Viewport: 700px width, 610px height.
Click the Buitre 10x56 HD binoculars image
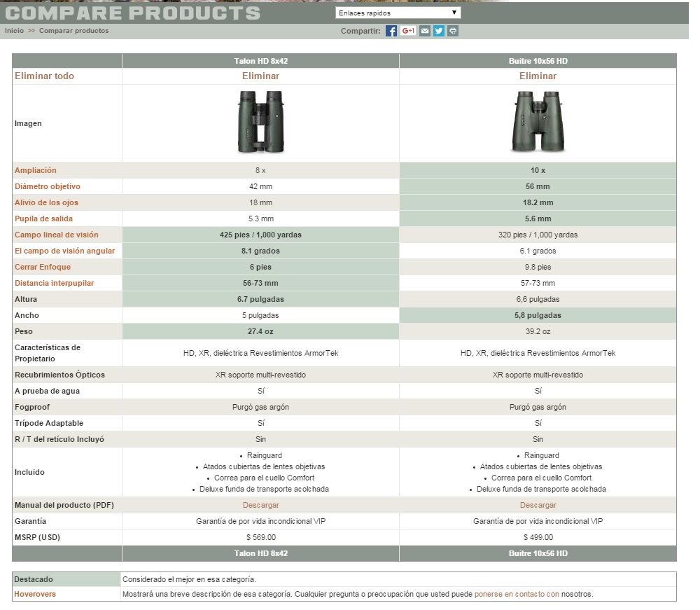pyautogui.click(x=538, y=123)
